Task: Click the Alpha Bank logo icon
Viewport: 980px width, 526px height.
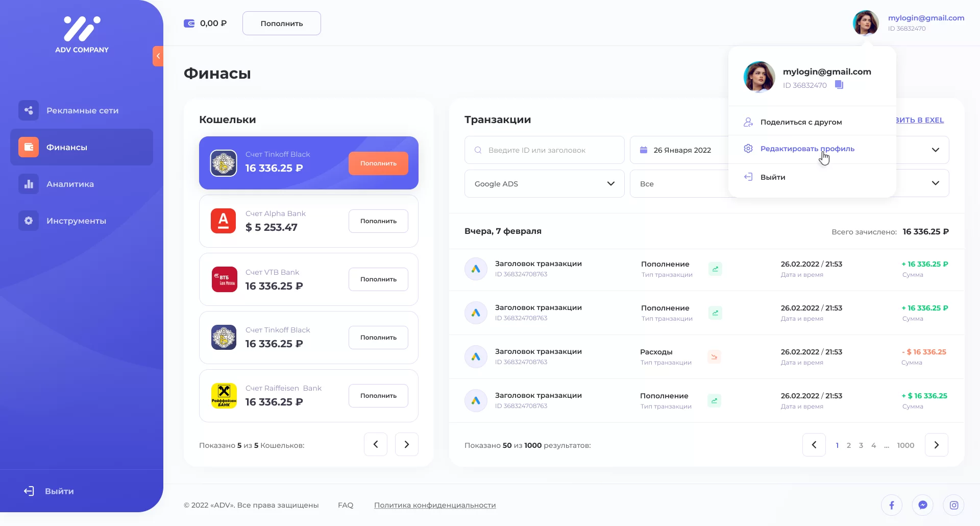Action: (x=224, y=221)
